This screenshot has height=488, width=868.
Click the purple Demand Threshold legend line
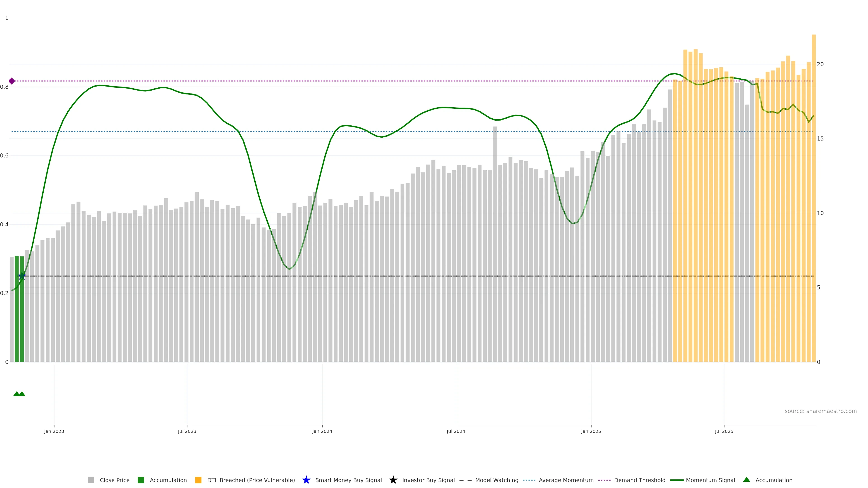(x=604, y=480)
